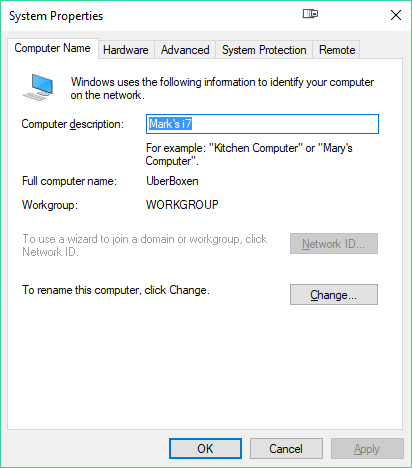The image size is (412, 468).
Task: Click the Network ID... button
Action: [334, 244]
